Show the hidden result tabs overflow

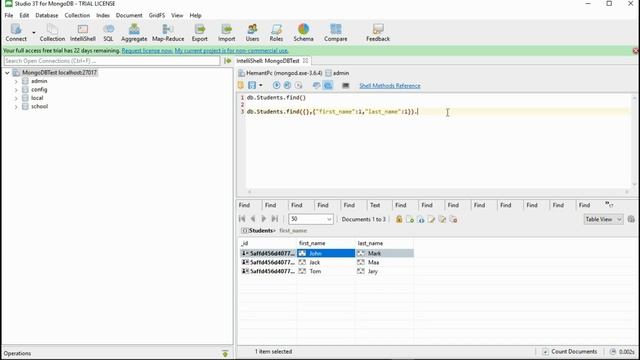[609, 205]
